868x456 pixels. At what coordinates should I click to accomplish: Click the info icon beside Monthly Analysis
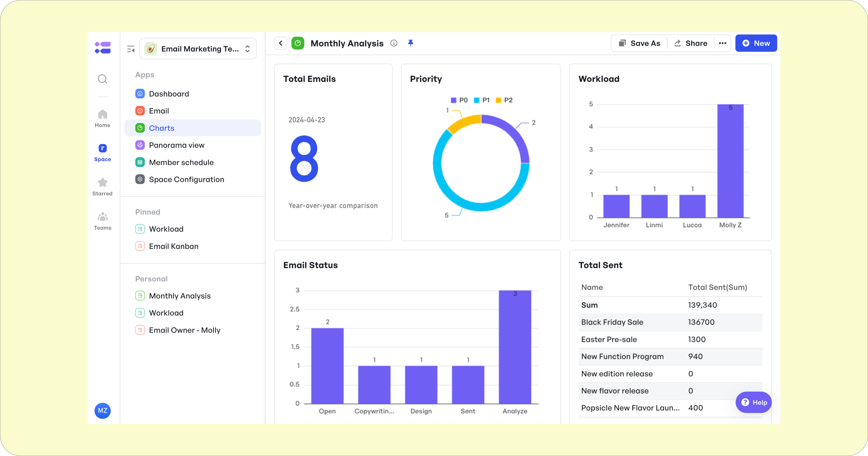tap(394, 43)
